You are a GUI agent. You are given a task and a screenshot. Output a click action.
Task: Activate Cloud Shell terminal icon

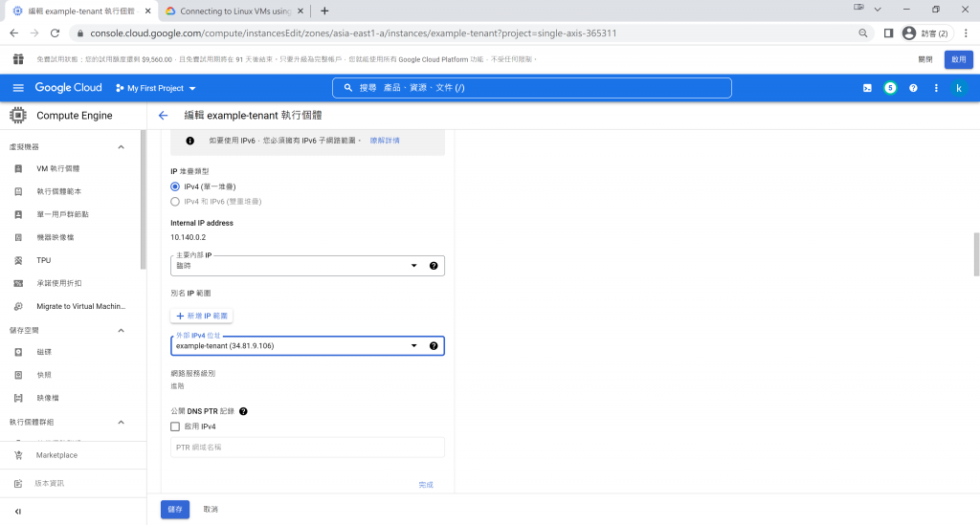pos(867,88)
